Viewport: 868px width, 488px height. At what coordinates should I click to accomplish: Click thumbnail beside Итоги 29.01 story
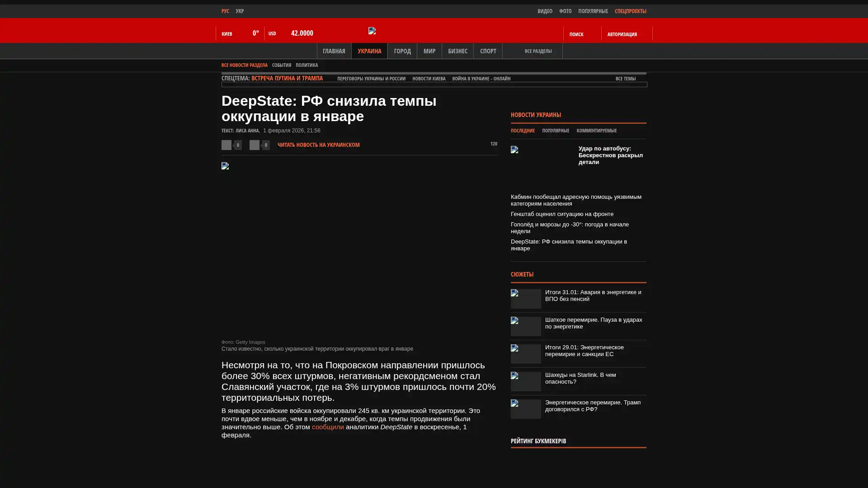click(x=526, y=354)
